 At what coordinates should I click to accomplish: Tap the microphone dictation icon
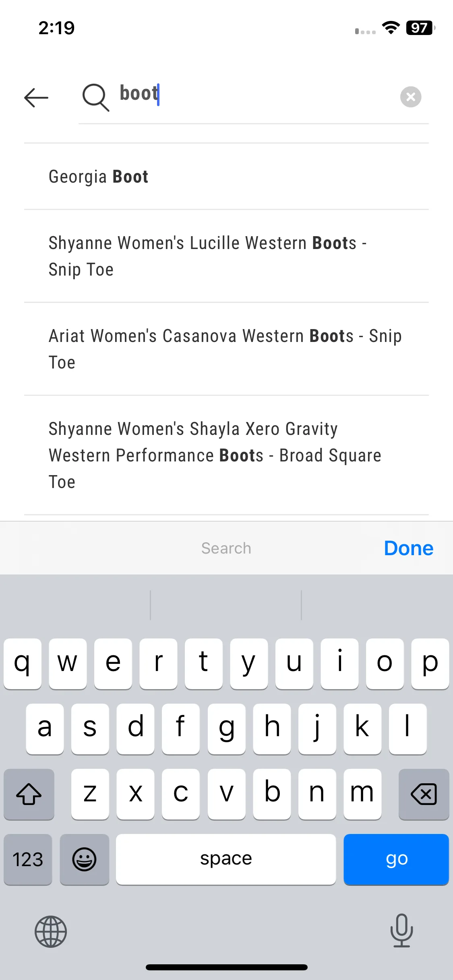[x=401, y=931]
